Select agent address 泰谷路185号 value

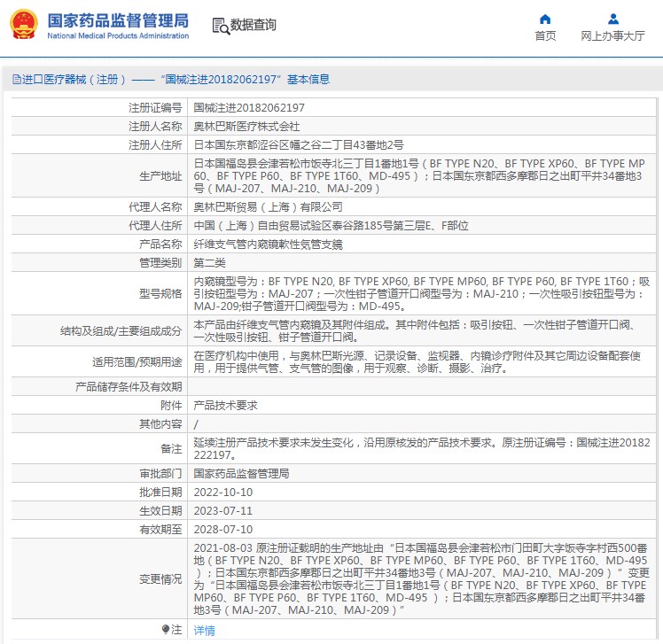[331, 225]
